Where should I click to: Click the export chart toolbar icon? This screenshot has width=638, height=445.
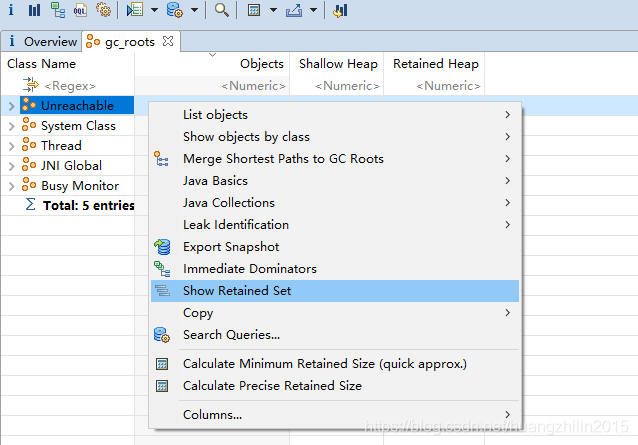pyautogui.click(x=294, y=10)
